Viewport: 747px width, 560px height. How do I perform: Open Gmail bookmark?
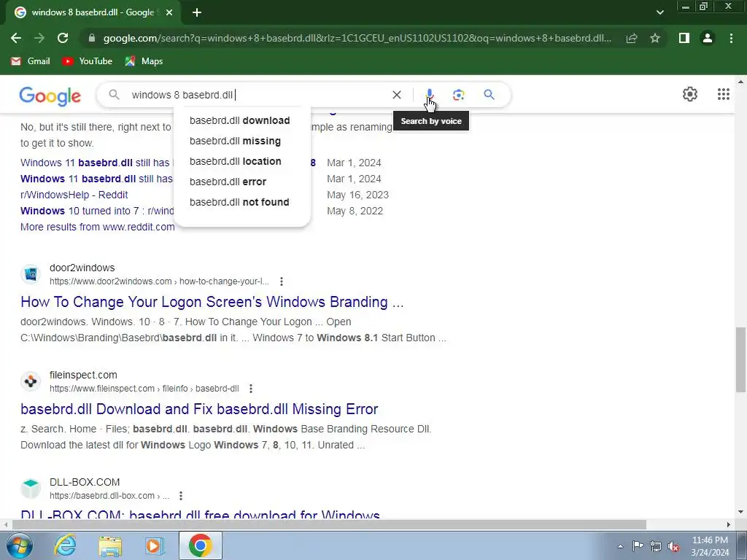click(x=31, y=61)
